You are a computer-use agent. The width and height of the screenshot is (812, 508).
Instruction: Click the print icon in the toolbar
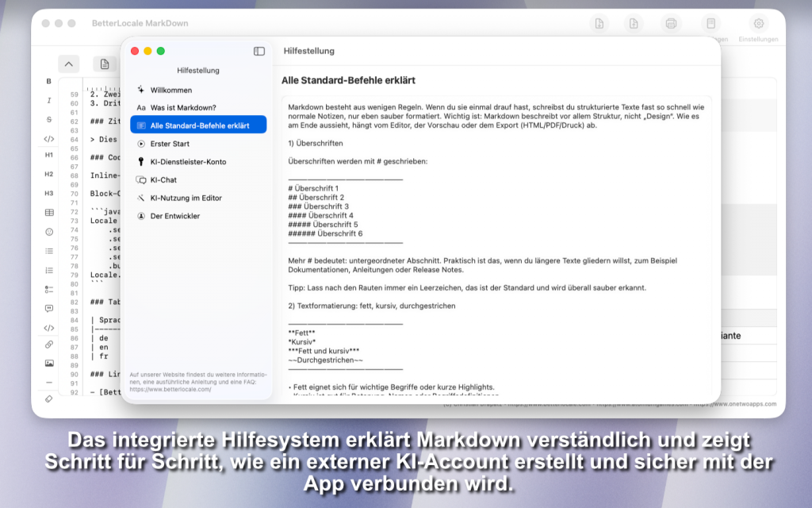click(x=671, y=24)
